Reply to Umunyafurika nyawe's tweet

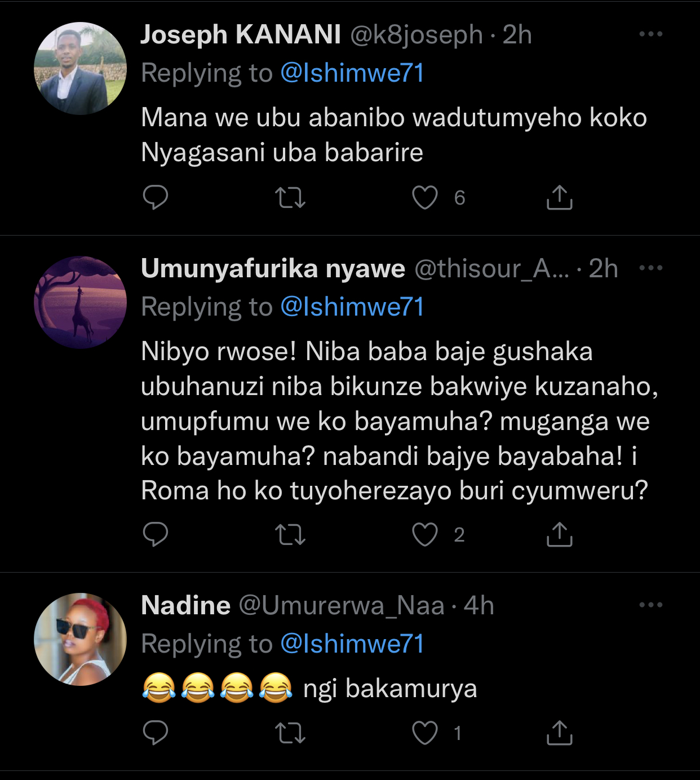point(156,534)
